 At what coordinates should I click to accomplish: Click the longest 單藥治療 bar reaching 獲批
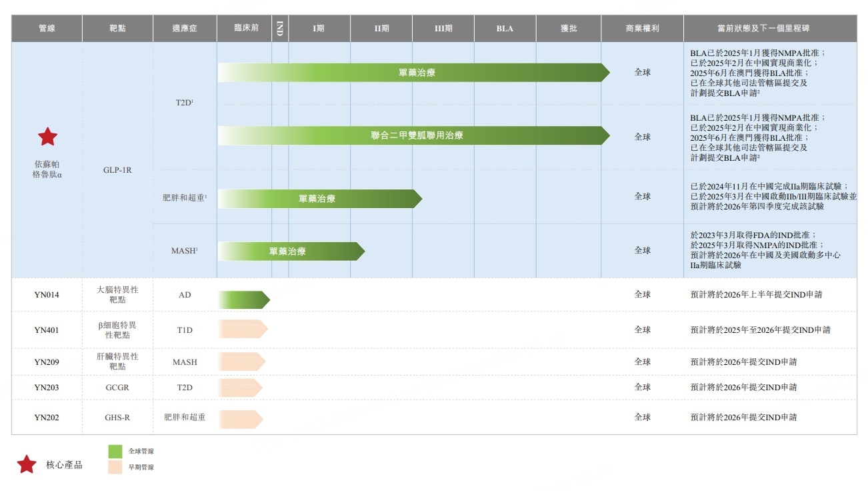tap(414, 73)
